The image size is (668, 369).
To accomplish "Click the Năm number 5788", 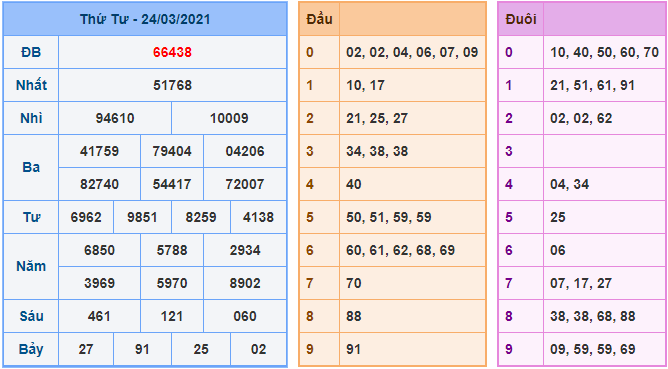I will click(172, 250).
